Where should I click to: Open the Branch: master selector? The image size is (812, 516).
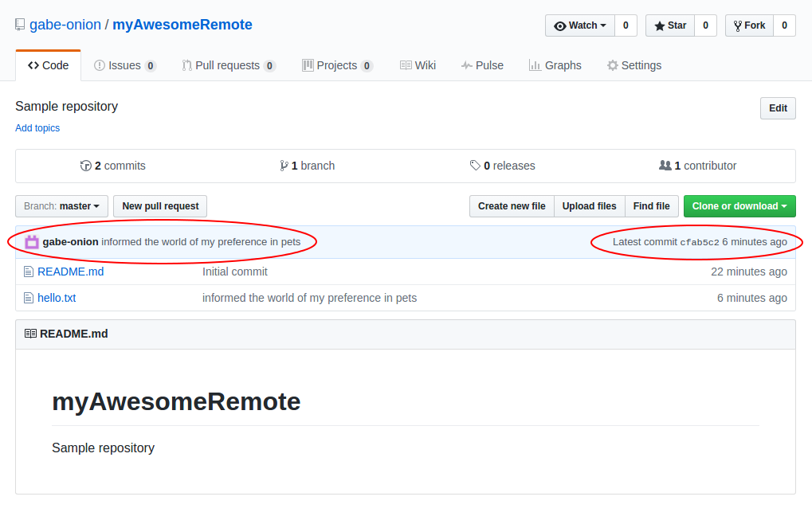[x=61, y=206]
